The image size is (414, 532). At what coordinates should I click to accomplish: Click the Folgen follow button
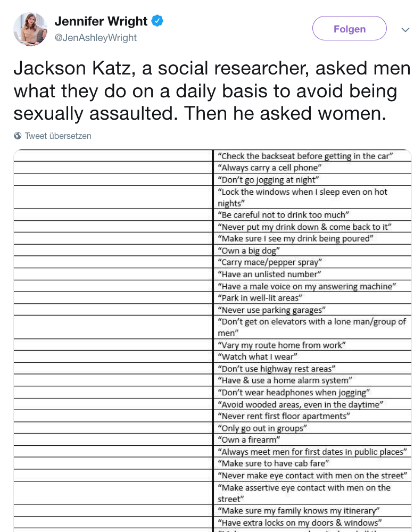pyautogui.click(x=349, y=29)
